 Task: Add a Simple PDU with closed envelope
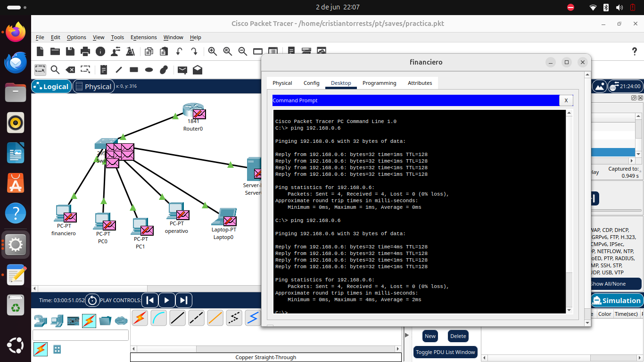click(182, 70)
